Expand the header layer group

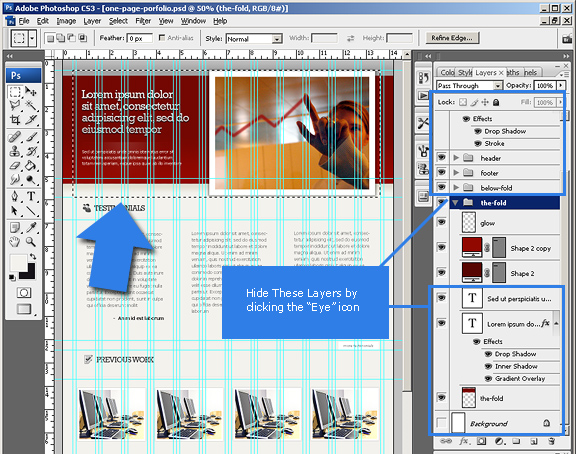click(x=456, y=158)
